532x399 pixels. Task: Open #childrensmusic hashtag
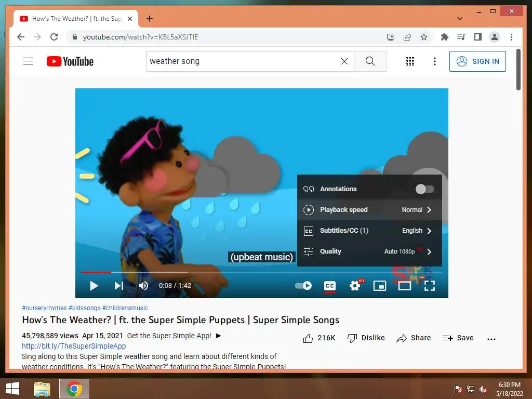point(125,308)
